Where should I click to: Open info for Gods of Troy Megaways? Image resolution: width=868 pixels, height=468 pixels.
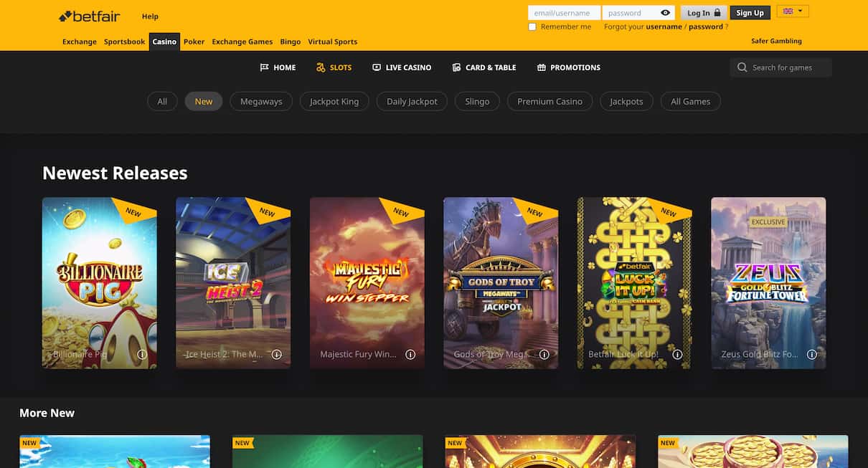[544, 354]
